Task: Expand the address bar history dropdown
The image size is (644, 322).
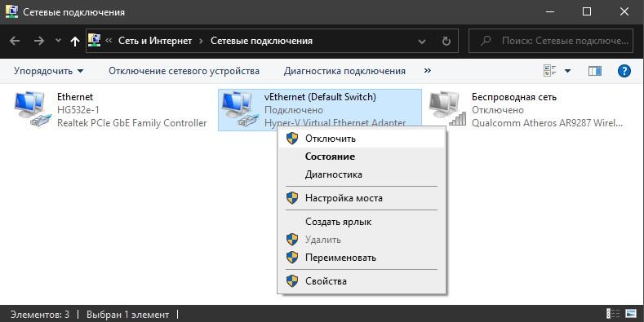Action: [x=422, y=42]
